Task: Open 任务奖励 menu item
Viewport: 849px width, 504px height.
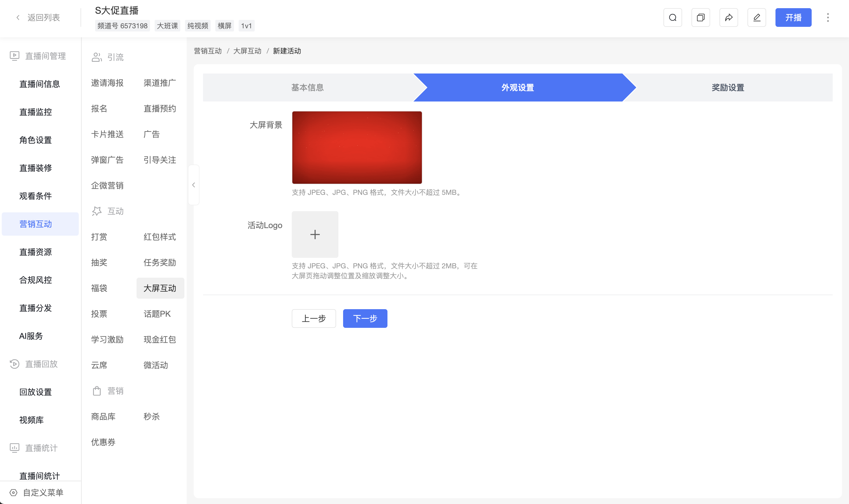Action: [160, 262]
